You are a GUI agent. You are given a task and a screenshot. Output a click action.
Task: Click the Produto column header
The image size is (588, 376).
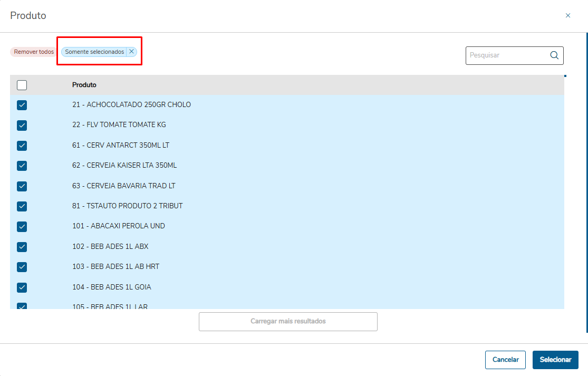pyautogui.click(x=84, y=85)
